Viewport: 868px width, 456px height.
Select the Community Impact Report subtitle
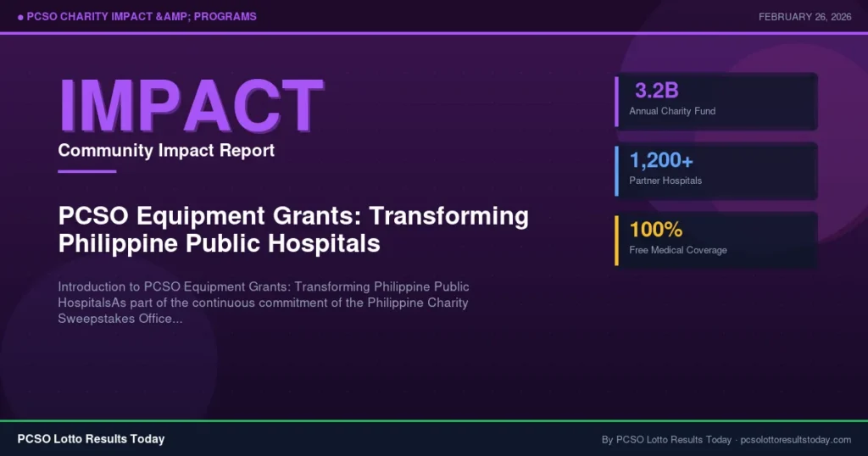click(x=166, y=151)
